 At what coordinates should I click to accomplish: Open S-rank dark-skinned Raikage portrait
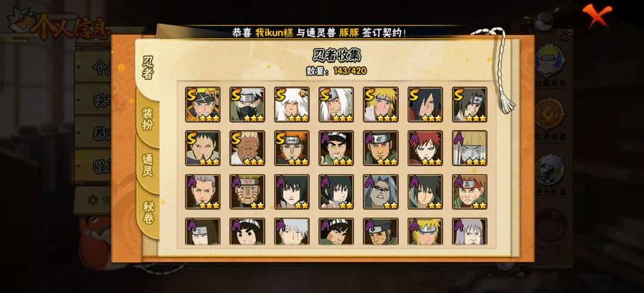tap(247, 149)
